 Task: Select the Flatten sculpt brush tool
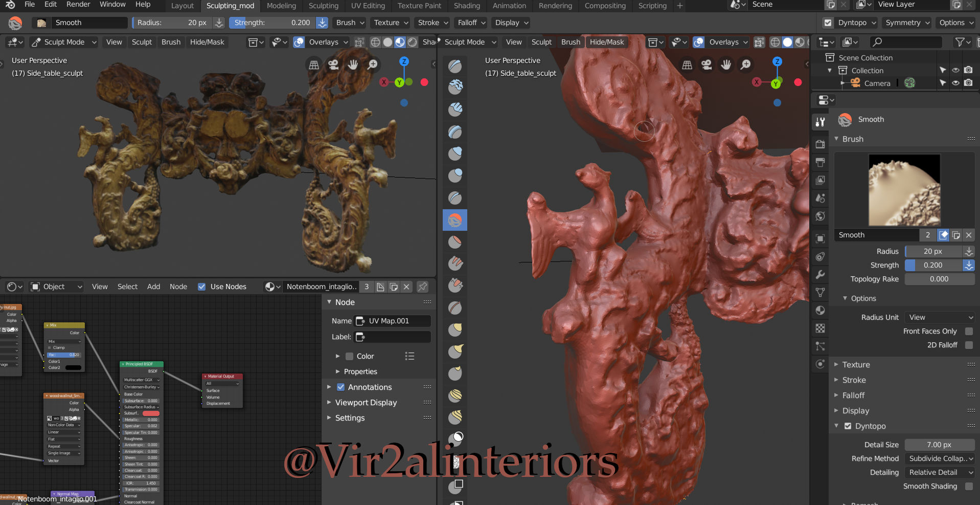click(455, 242)
